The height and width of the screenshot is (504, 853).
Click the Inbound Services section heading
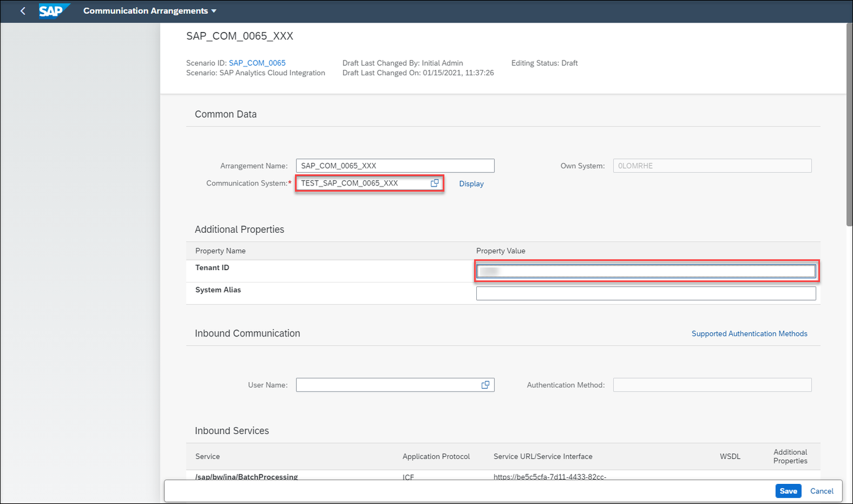232,431
